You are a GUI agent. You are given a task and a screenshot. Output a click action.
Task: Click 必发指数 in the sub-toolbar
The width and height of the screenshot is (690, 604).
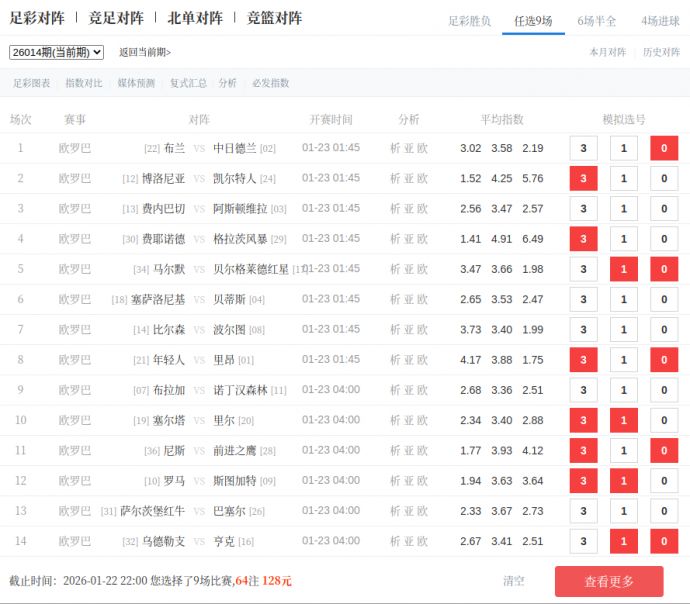[270, 83]
